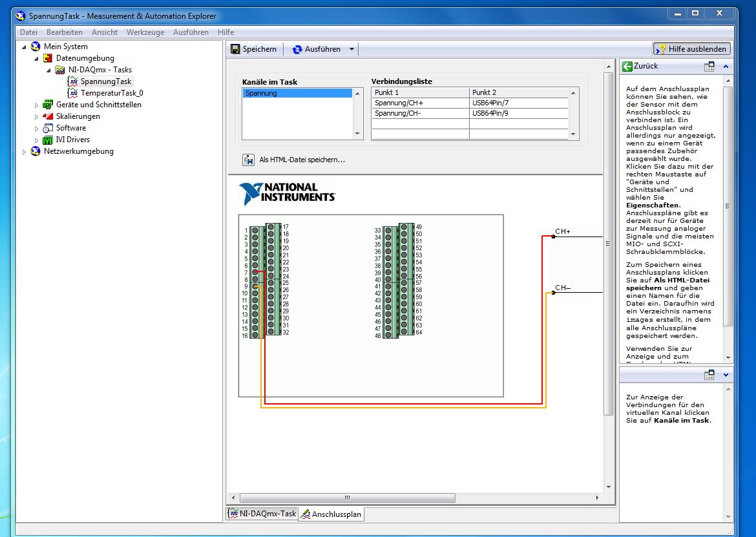Click the Skalierungen icon in tree
The width and height of the screenshot is (756, 537).
click(x=48, y=116)
